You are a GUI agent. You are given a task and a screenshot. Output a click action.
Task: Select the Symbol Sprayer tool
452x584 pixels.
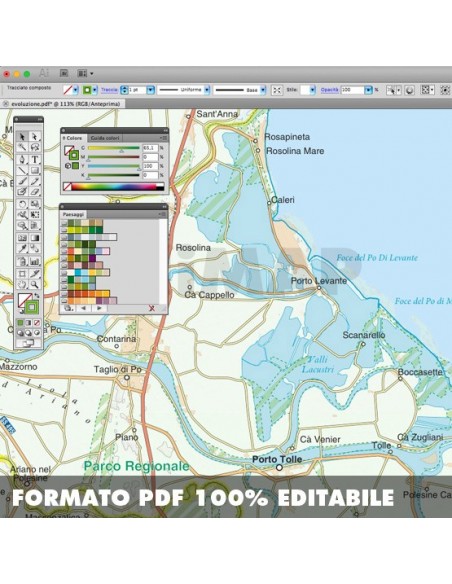(22, 261)
